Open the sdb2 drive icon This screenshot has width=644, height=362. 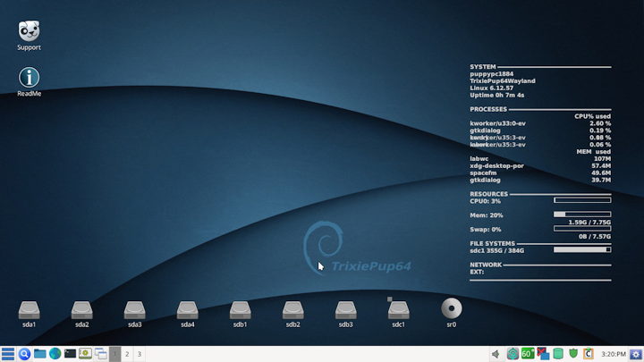pyautogui.click(x=292, y=310)
